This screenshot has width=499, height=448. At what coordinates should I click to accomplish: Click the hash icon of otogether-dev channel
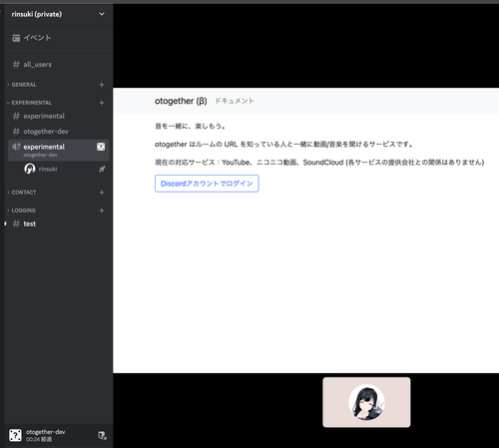[16, 132]
